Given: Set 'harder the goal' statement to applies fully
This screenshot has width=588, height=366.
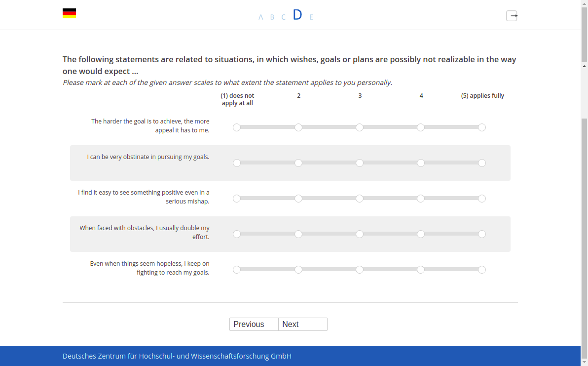Looking at the screenshot, I should pos(482,127).
